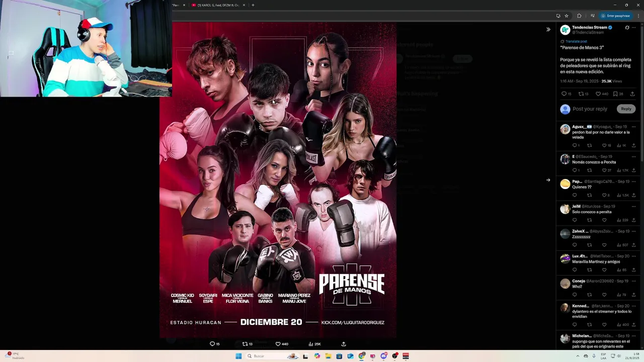The width and height of the screenshot is (644, 362).
Task: Collapse the reply sidebar with double-chevron icon
Action: coord(548,29)
